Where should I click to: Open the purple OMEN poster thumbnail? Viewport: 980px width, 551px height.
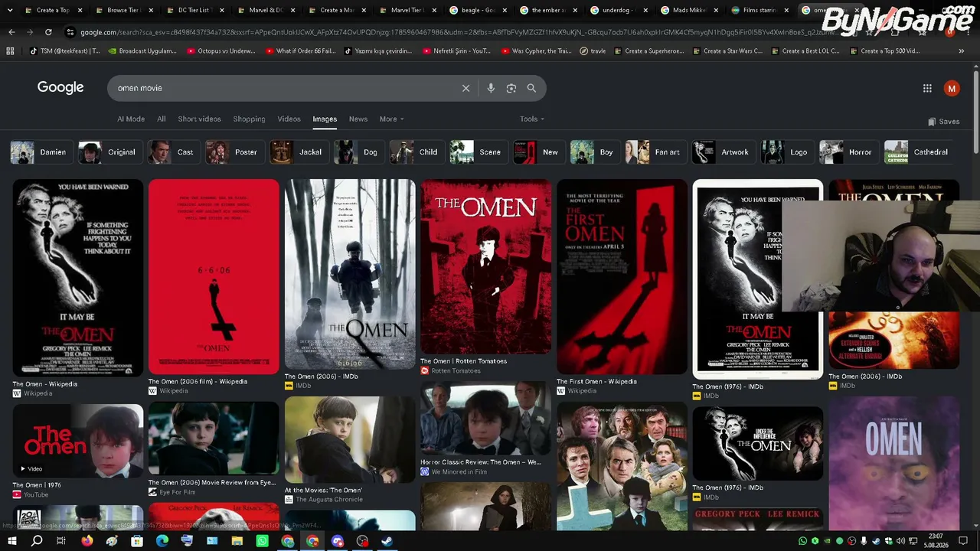pyautogui.click(x=893, y=463)
